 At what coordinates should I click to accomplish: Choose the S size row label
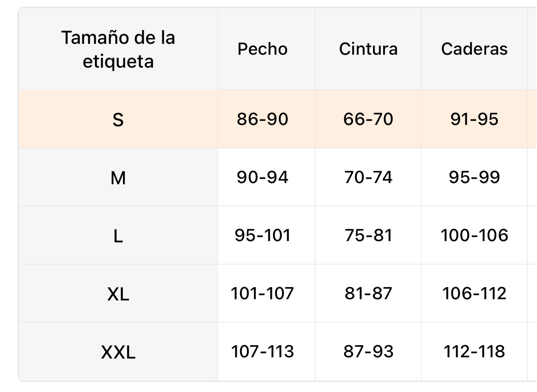pos(118,120)
